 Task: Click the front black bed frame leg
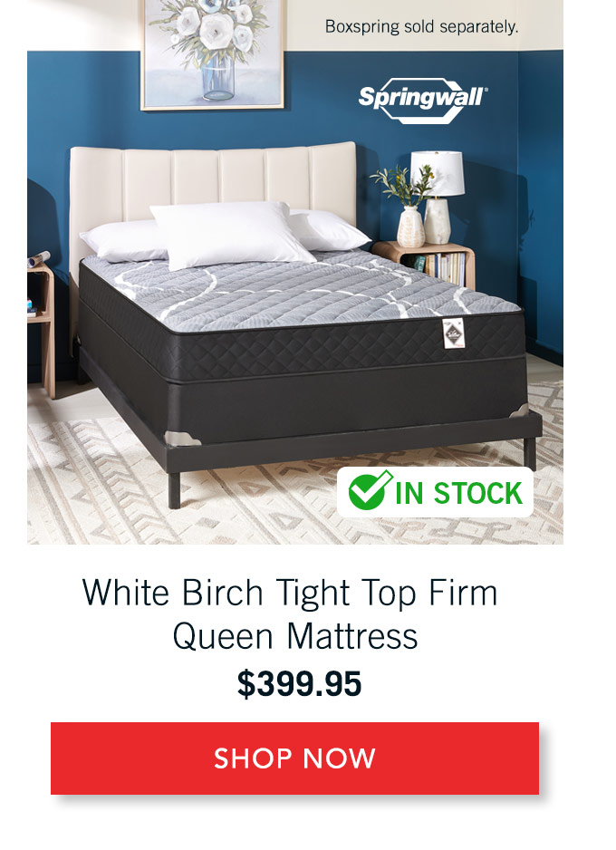pyautogui.click(x=174, y=490)
